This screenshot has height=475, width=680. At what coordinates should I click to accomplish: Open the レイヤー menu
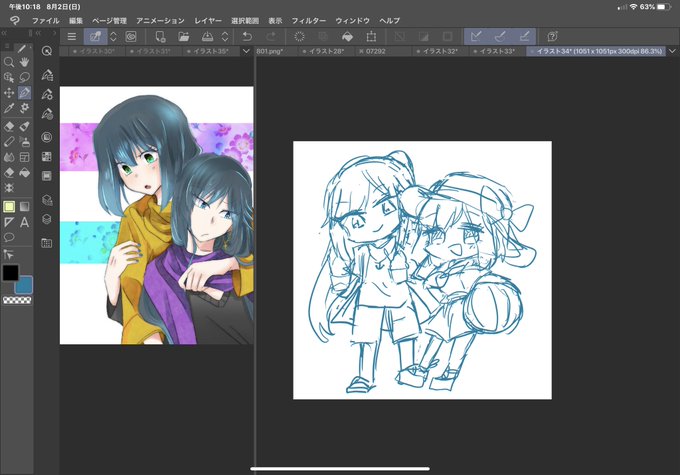(x=208, y=20)
